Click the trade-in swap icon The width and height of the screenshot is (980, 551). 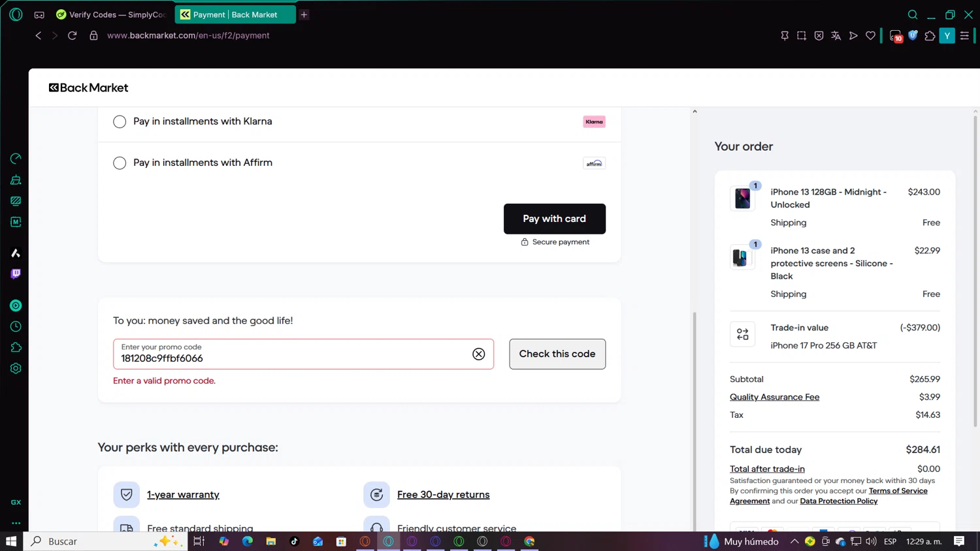pos(743,334)
